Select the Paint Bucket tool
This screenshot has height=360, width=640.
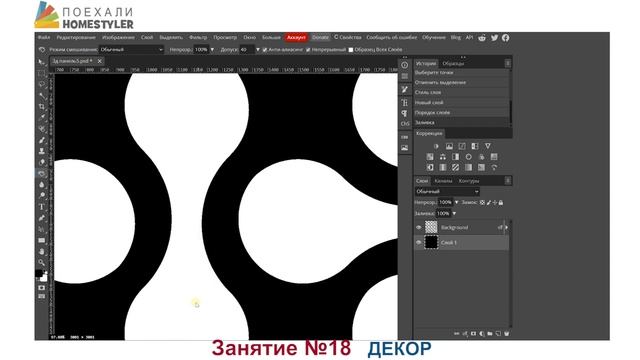click(x=41, y=173)
